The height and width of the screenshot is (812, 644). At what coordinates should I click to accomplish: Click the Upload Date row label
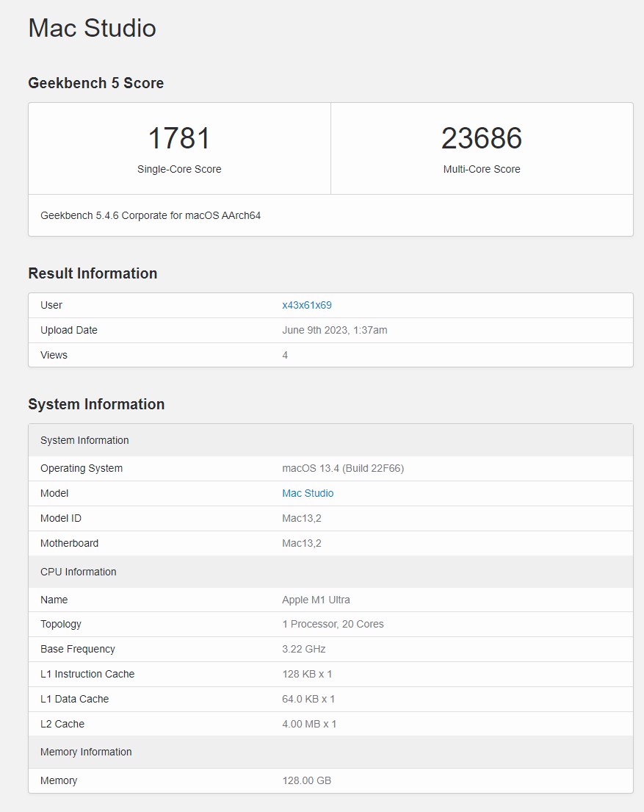tap(69, 330)
